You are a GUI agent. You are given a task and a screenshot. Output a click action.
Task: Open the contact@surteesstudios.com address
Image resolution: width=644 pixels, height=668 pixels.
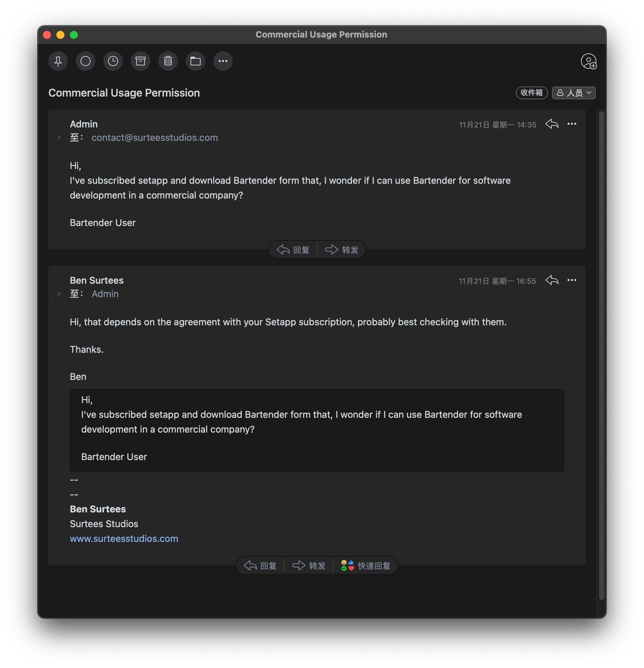point(154,138)
